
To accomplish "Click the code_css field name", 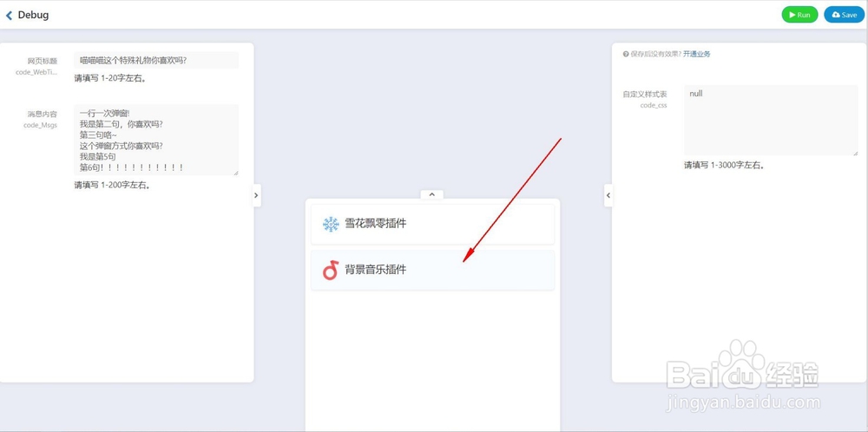I will pyautogui.click(x=654, y=105).
